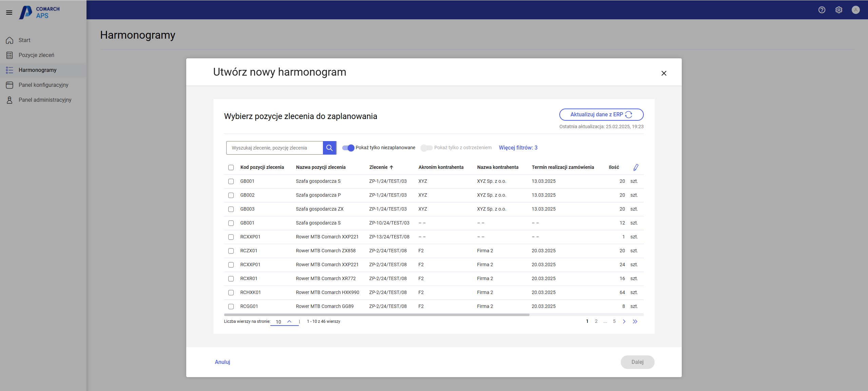Click Szafa gospodarcza P cell
The height and width of the screenshot is (391, 868).
pyautogui.click(x=318, y=195)
